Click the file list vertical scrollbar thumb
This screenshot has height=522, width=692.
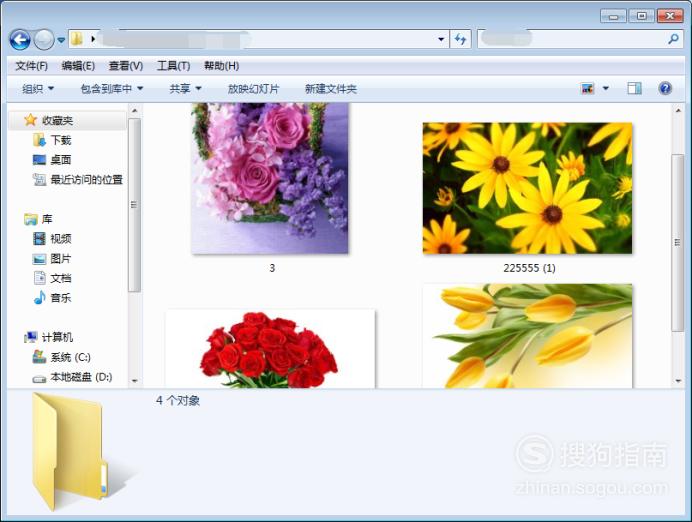(678, 242)
